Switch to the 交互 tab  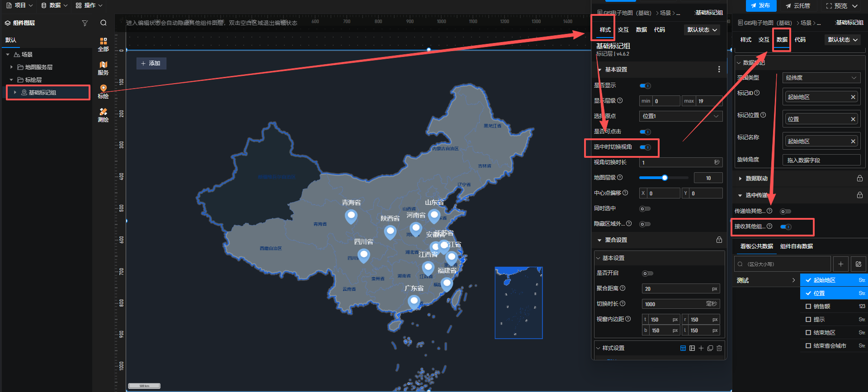[x=623, y=30]
